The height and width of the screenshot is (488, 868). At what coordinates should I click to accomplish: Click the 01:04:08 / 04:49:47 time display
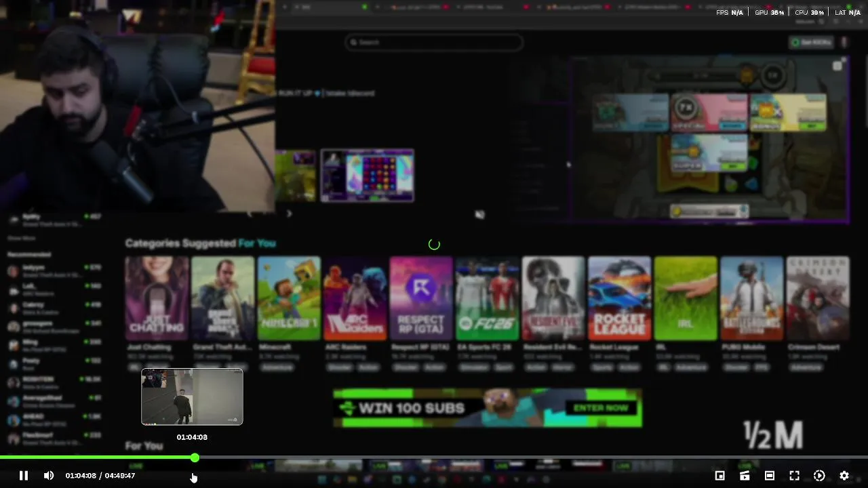click(100, 476)
